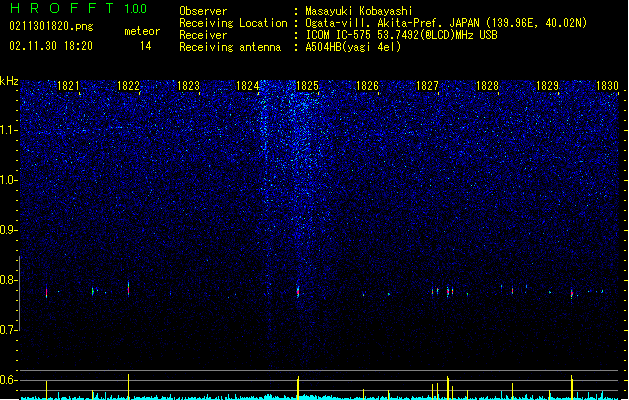Click the 1824 time axis label
This screenshot has height=400, width=629.
tap(248, 86)
